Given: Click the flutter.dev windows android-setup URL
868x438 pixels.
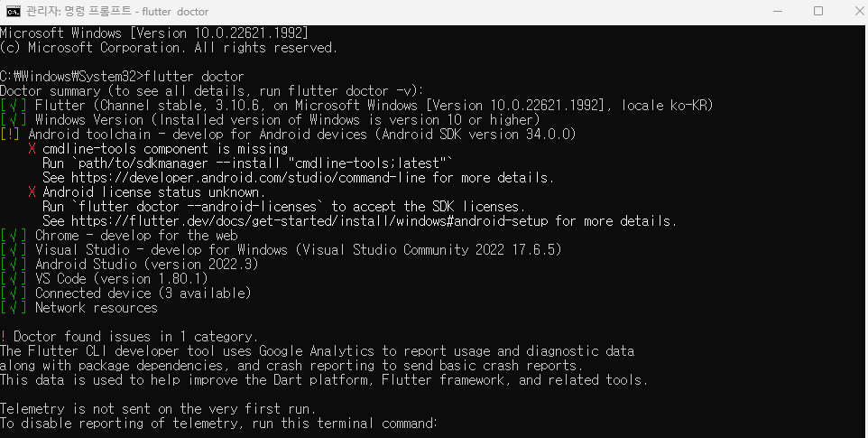Looking at the screenshot, I should click(x=309, y=221).
